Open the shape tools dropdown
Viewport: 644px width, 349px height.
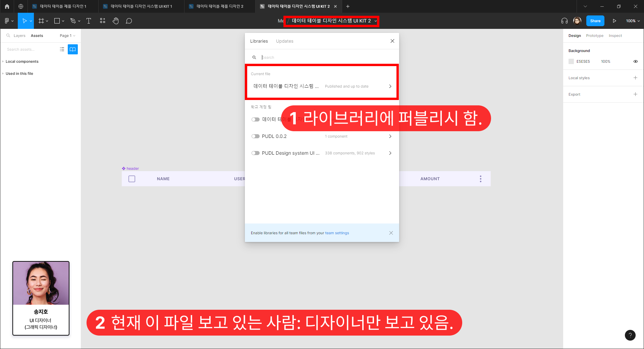63,21
